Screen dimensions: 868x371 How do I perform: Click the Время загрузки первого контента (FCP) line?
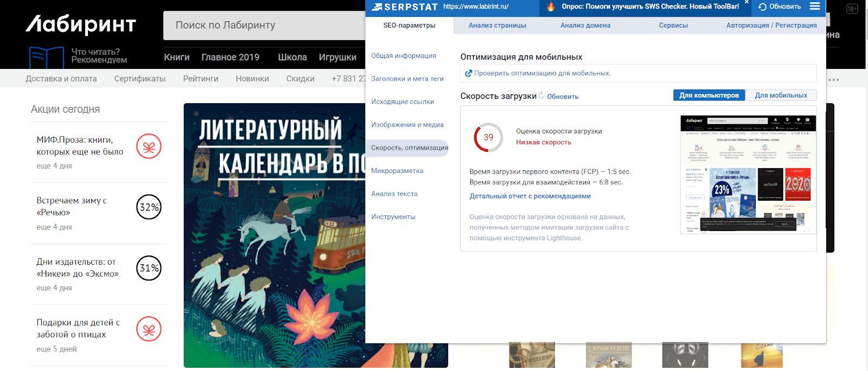(550, 171)
